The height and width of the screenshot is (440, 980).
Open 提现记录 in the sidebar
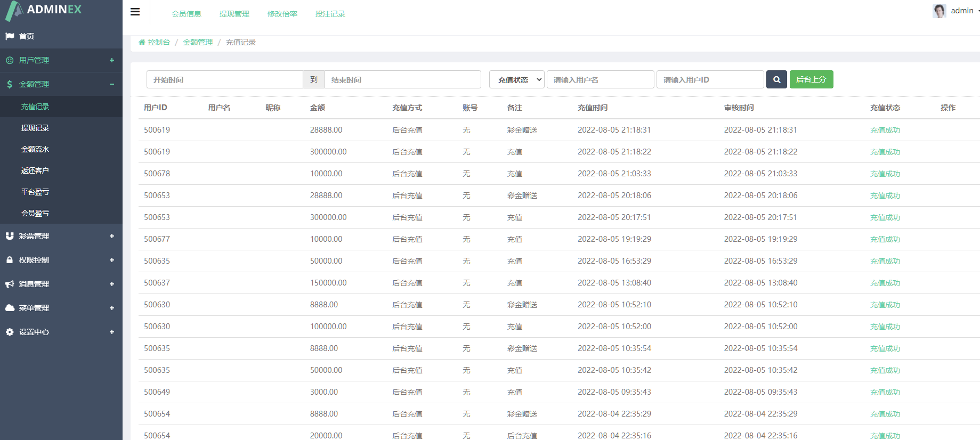(x=35, y=128)
